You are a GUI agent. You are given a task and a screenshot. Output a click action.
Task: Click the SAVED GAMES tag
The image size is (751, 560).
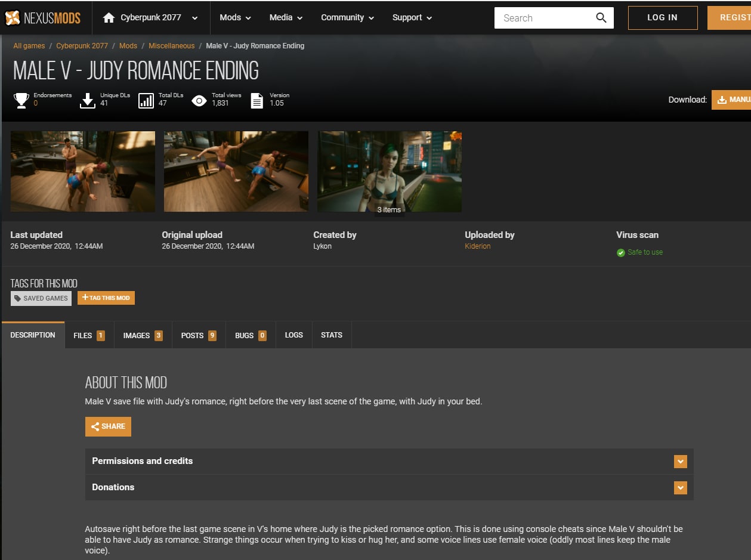click(x=41, y=298)
